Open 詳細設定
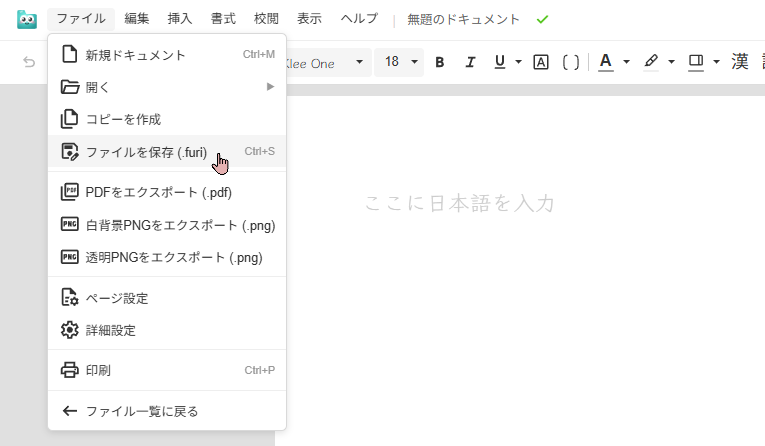The height and width of the screenshot is (446, 765). pyautogui.click(x=167, y=330)
